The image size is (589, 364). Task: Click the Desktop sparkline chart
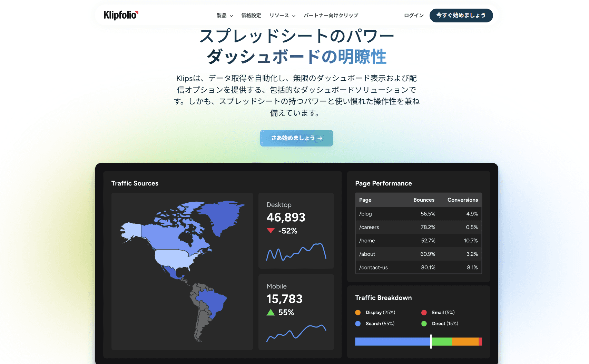(296, 252)
